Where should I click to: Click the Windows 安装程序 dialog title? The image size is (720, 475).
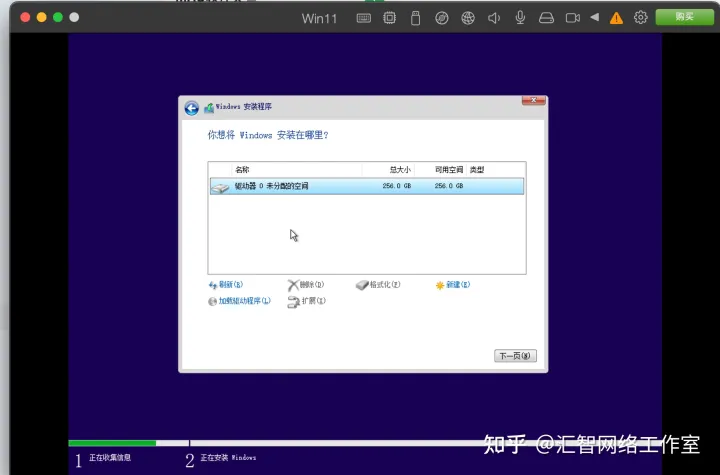pos(244,107)
